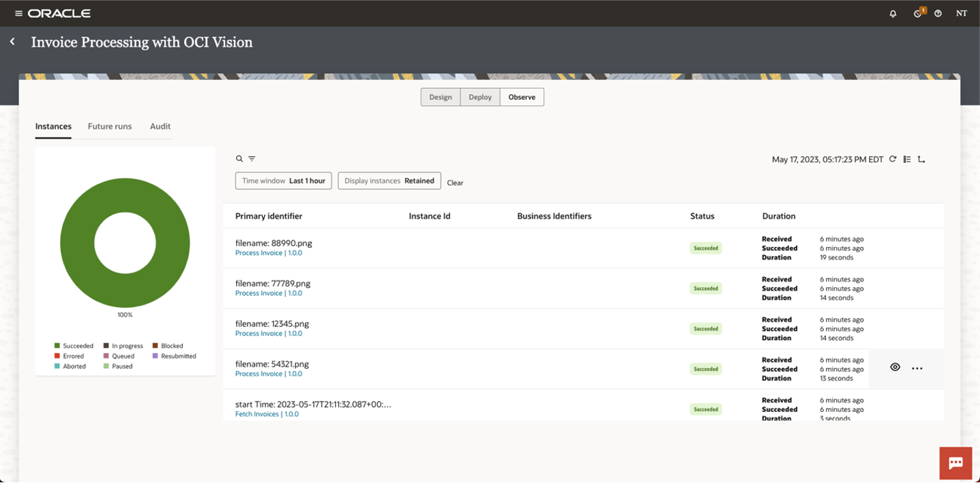Open the NT user profile avatar
The height and width of the screenshot is (483, 980).
coord(961,14)
